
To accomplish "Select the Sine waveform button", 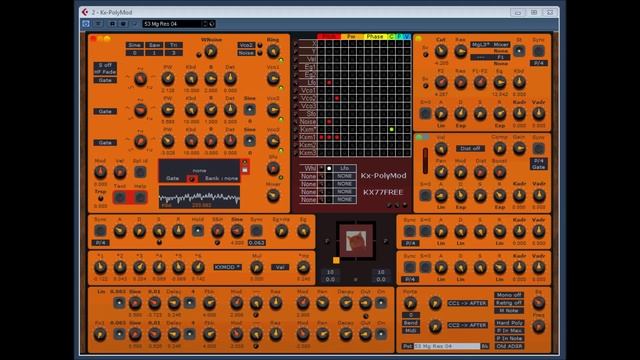I will pos(134,45).
